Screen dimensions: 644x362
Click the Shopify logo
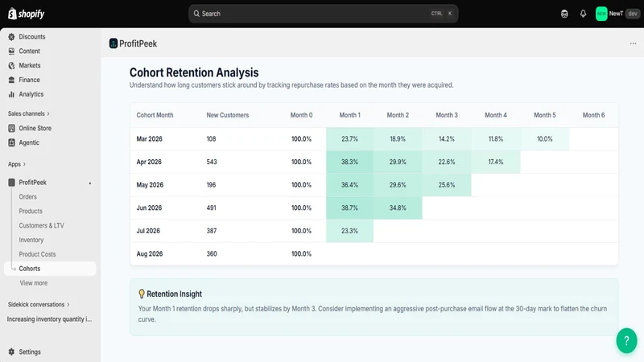[26, 14]
